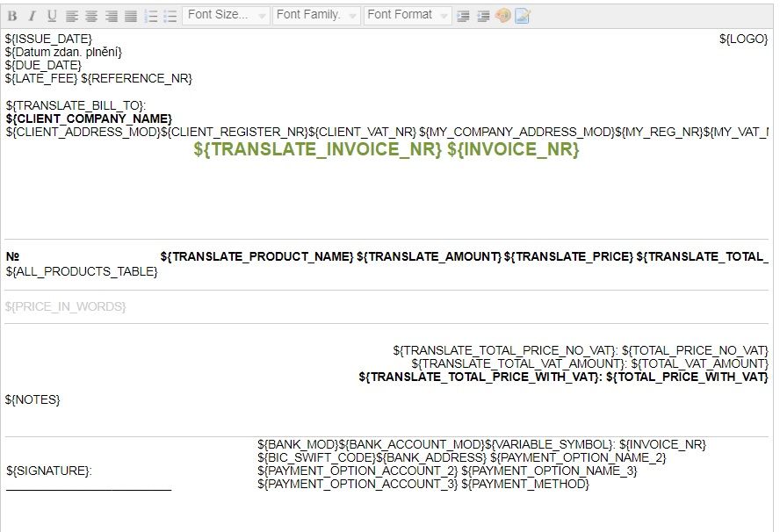780x532 pixels.
Task: Toggle italic formatting
Action: 32,16
